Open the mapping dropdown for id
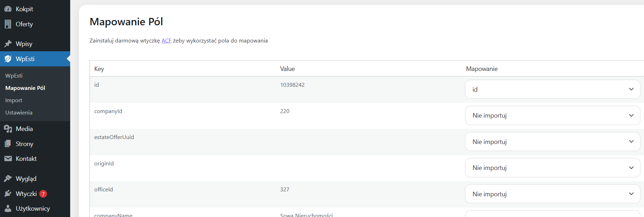644x217 pixels. tap(552, 89)
